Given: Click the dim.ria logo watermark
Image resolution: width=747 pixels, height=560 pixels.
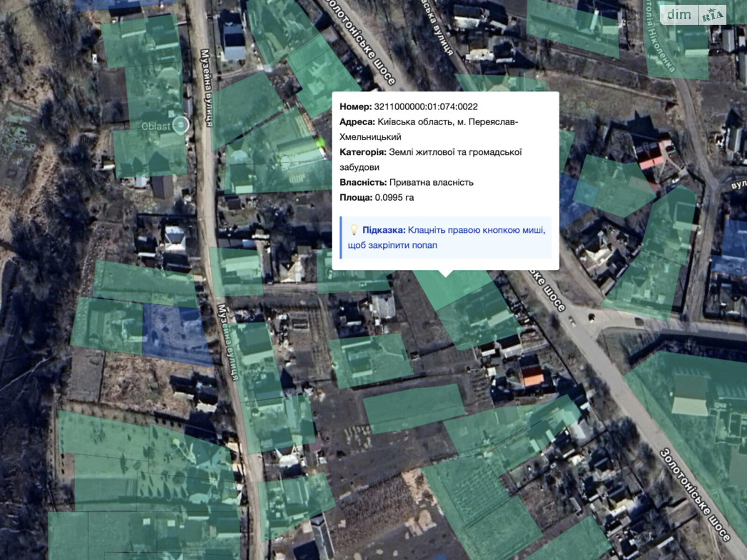Looking at the screenshot, I should [x=693, y=15].
